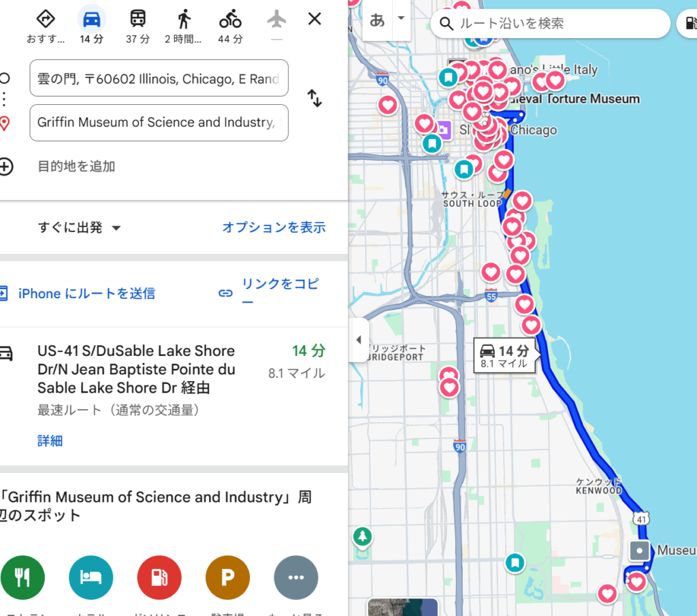Switch to the おすすめ tab
The width and height of the screenshot is (697, 616).
click(45, 18)
